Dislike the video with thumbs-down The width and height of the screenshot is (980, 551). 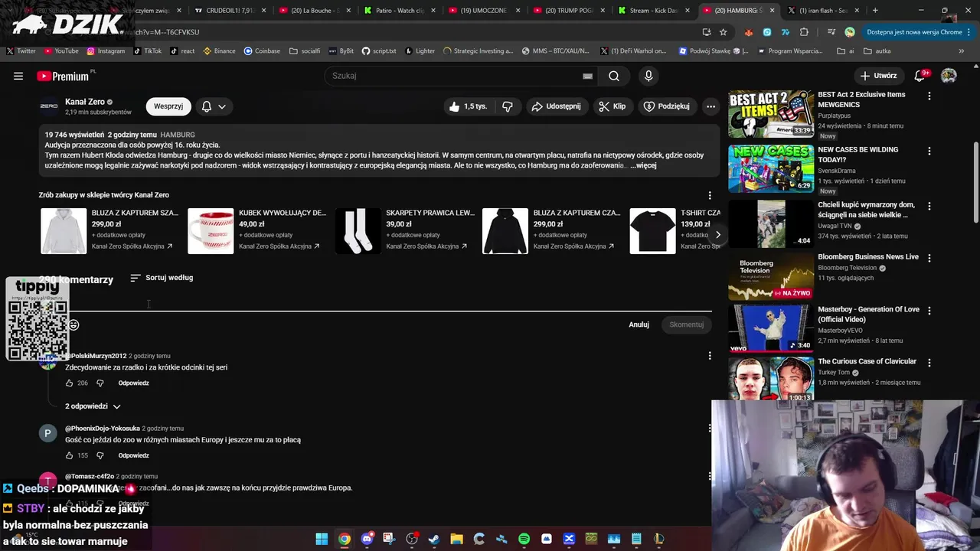508,106
